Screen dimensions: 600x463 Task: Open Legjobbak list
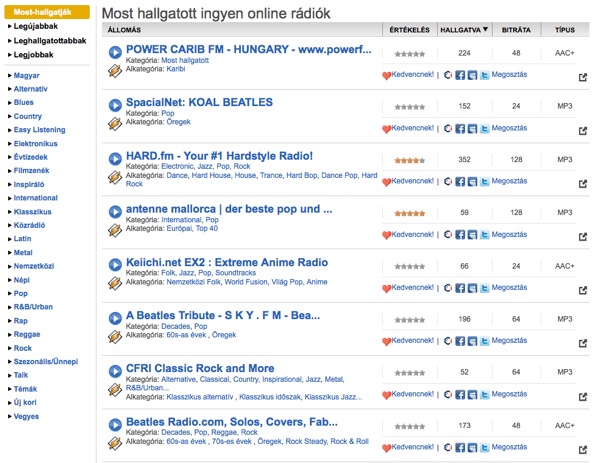coord(33,55)
